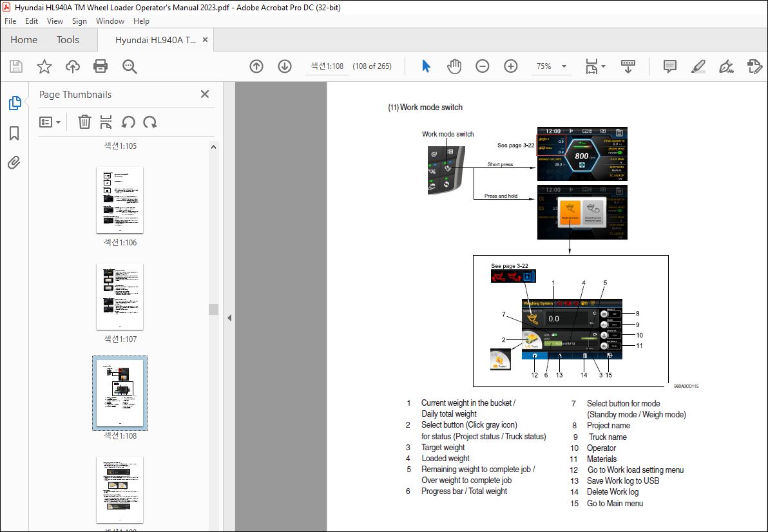Image resolution: width=768 pixels, height=532 pixels.
Task: Show Page Thumbnails panel icon
Action: pos(15,103)
